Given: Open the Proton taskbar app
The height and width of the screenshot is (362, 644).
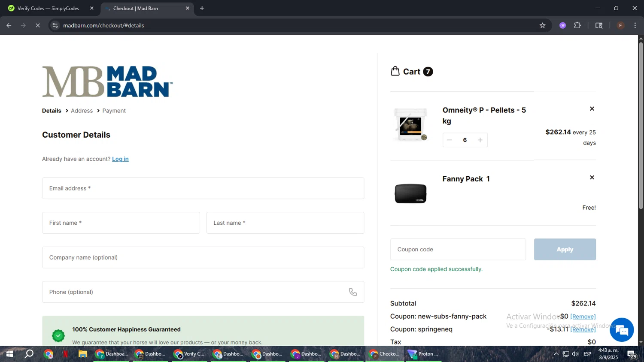Looking at the screenshot, I should pyautogui.click(x=424, y=354).
